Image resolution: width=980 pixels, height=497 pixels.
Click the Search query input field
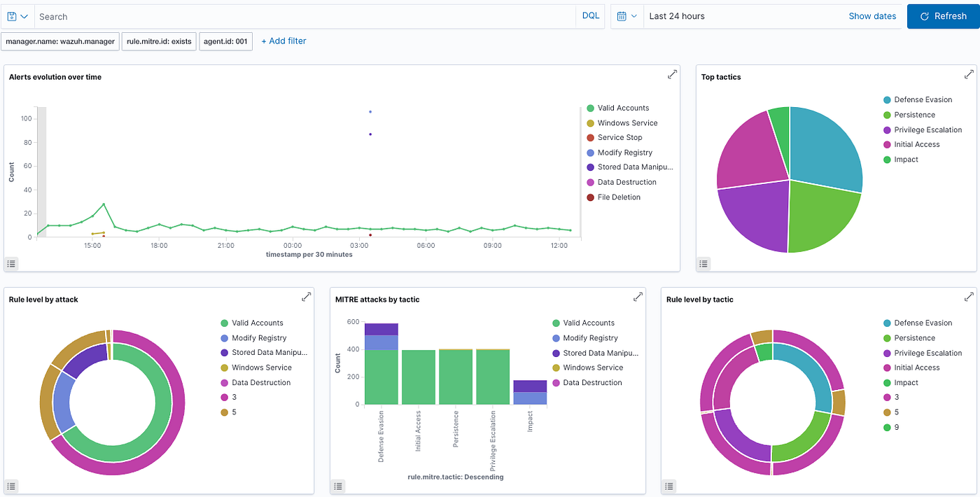coord(305,16)
